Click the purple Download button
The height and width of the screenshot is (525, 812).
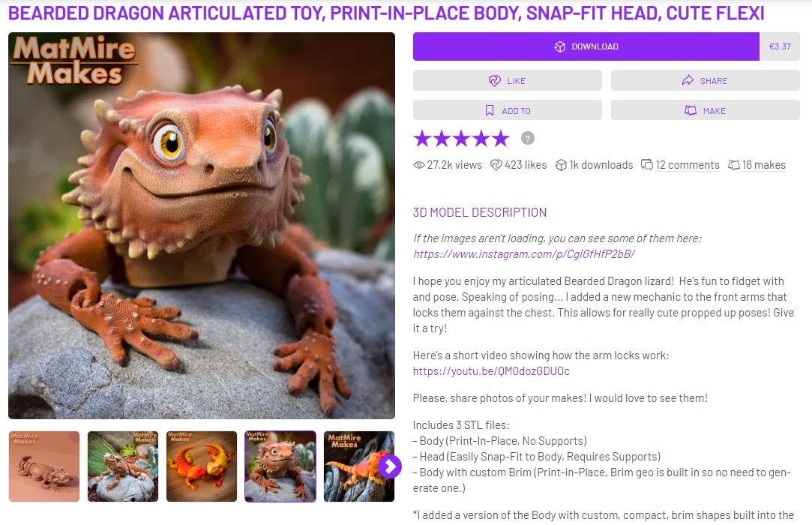586,46
